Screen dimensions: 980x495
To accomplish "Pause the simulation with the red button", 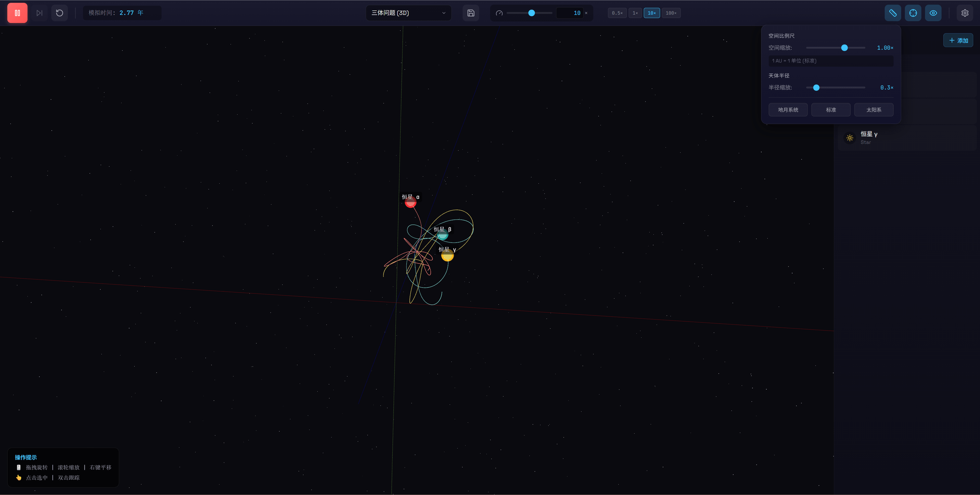I will (x=17, y=13).
